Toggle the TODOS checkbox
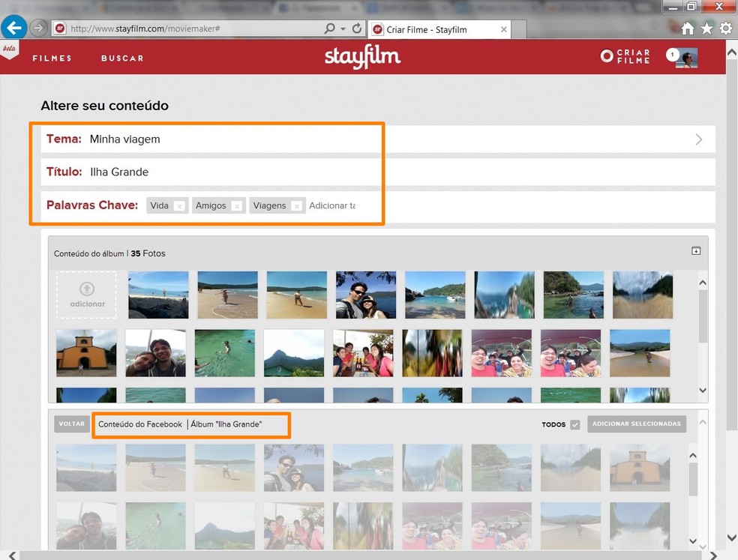This screenshot has width=738, height=560. pyautogui.click(x=575, y=424)
